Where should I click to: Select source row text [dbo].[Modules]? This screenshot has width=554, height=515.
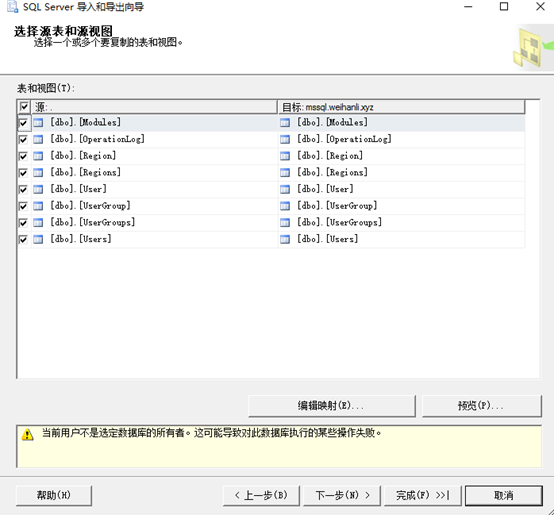tap(86, 122)
